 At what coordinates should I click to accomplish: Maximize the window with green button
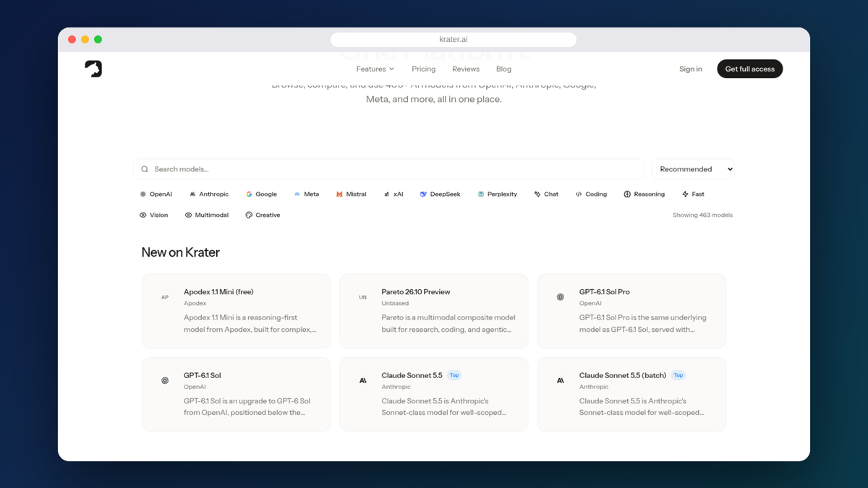pos(98,40)
